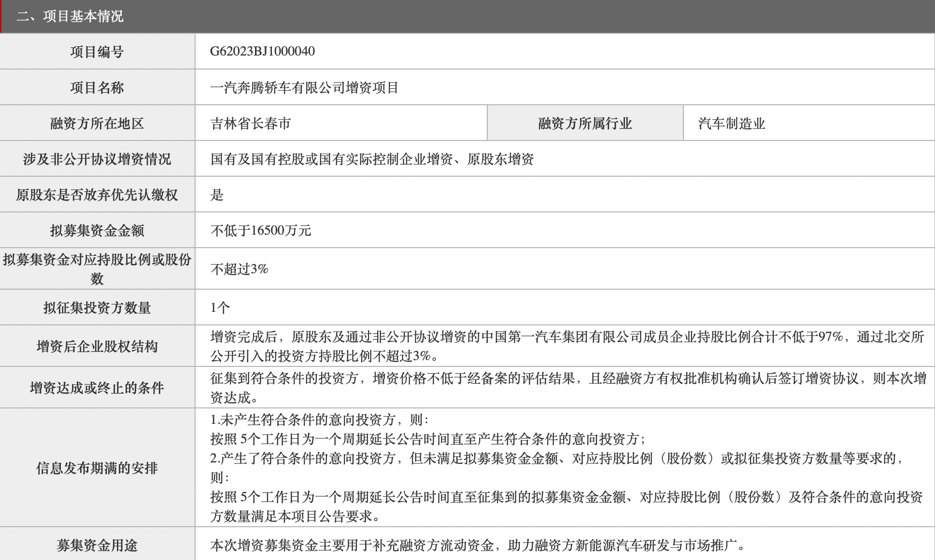The width and height of the screenshot is (935, 560).
Task: Select the 拟募集资金对应持股比例或股份数 label
Action: (x=97, y=269)
